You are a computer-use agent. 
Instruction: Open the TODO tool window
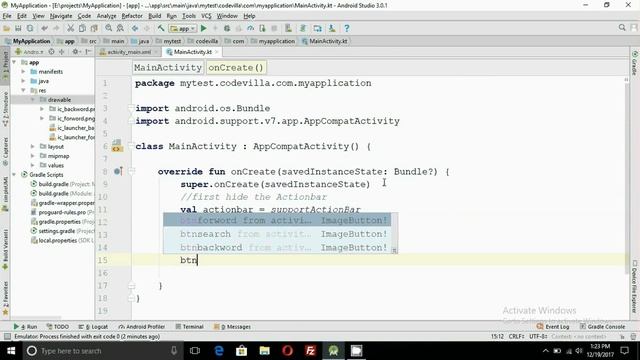click(58, 327)
